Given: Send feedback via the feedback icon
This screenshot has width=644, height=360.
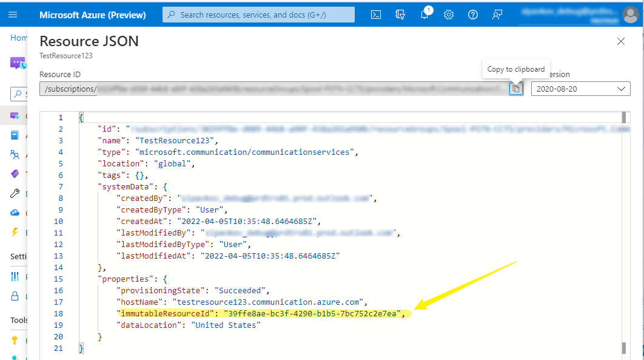Looking at the screenshot, I should 497,15.
